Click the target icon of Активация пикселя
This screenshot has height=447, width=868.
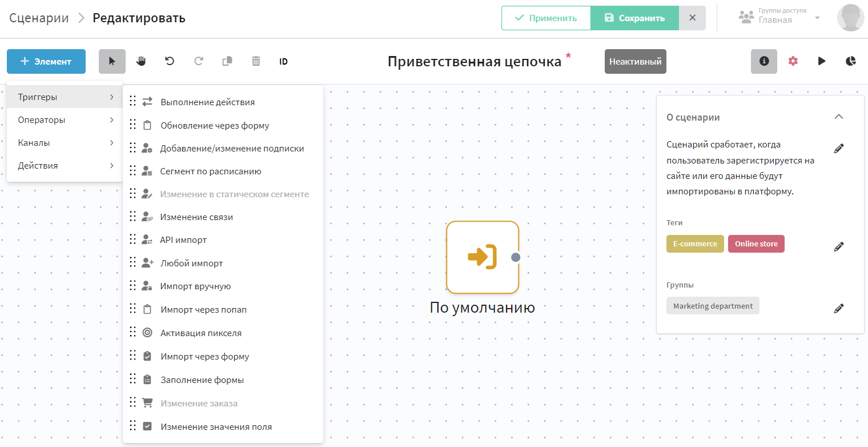(x=147, y=333)
